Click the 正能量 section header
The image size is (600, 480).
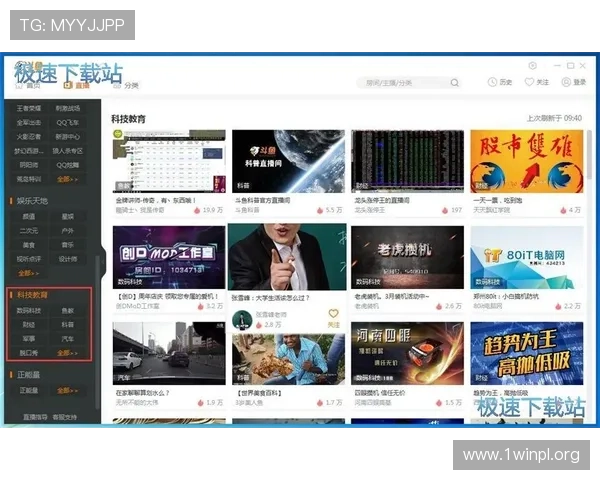28,374
